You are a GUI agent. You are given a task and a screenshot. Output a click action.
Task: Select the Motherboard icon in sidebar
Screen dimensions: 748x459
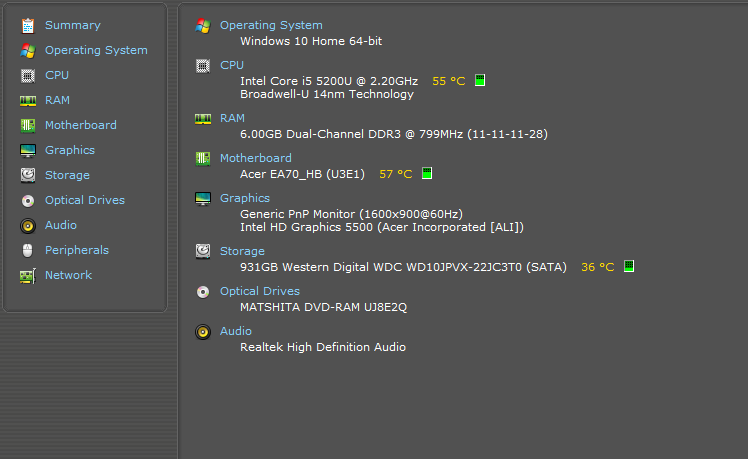(27, 125)
